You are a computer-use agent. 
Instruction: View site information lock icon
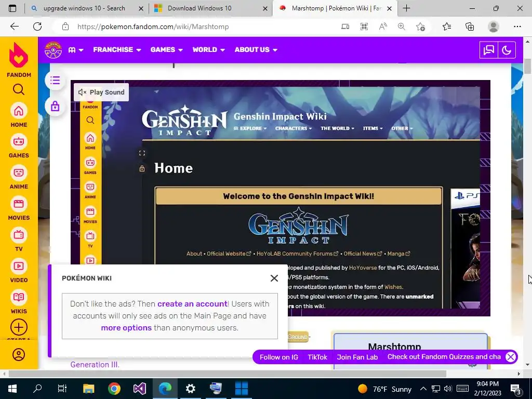(65, 26)
